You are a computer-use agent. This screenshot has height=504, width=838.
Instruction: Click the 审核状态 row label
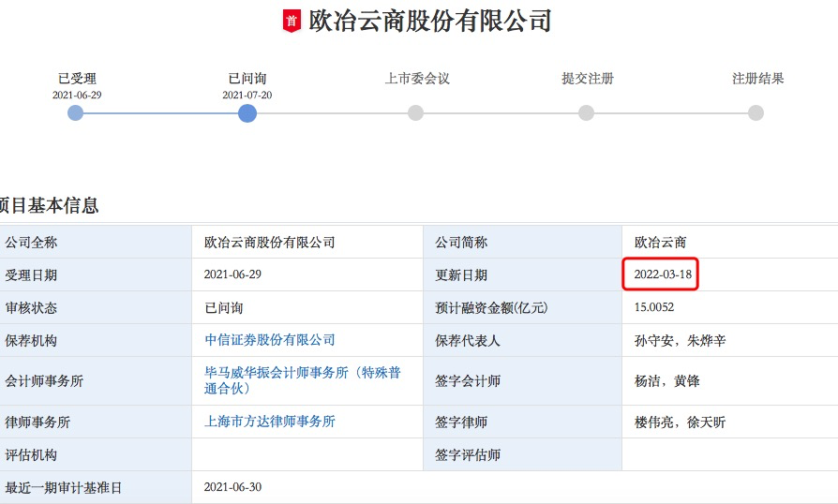pos(31,308)
